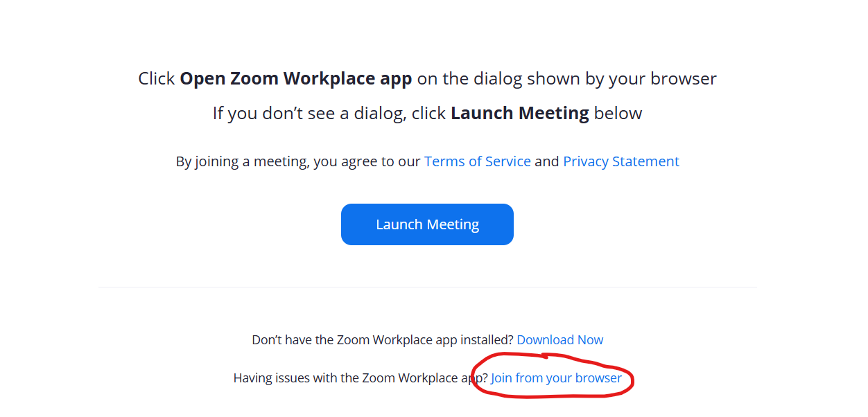Open the Privacy Statement link

pyautogui.click(x=621, y=161)
